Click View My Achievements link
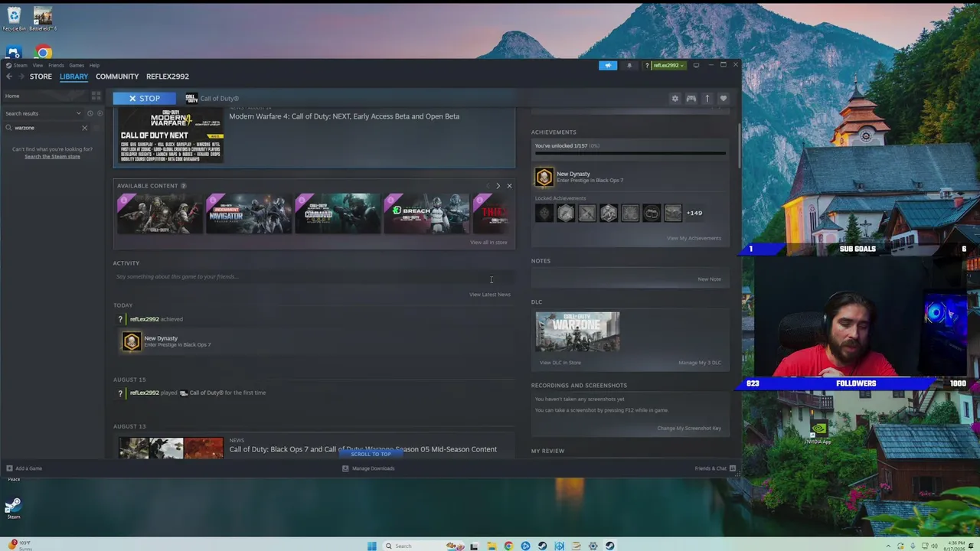Image resolution: width=980 pixels, height=551 pixels. [694, 238]
